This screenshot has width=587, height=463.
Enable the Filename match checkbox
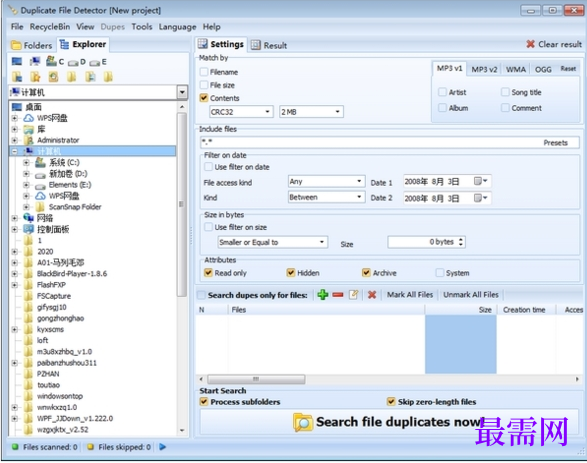tap(204, 72)
